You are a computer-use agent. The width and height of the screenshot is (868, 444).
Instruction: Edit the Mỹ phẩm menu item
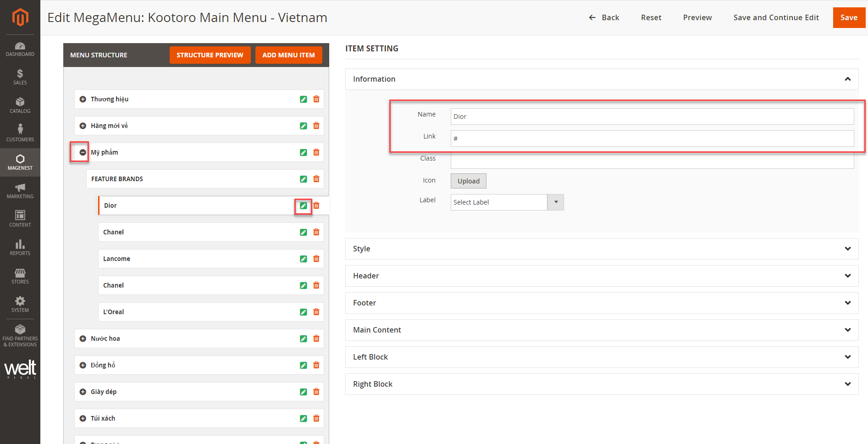coord(304,152)
